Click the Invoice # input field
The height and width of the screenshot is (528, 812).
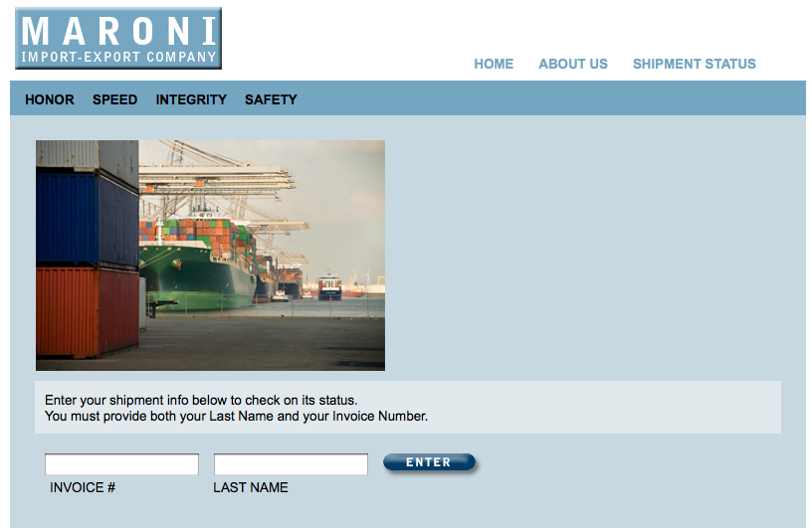121,463
